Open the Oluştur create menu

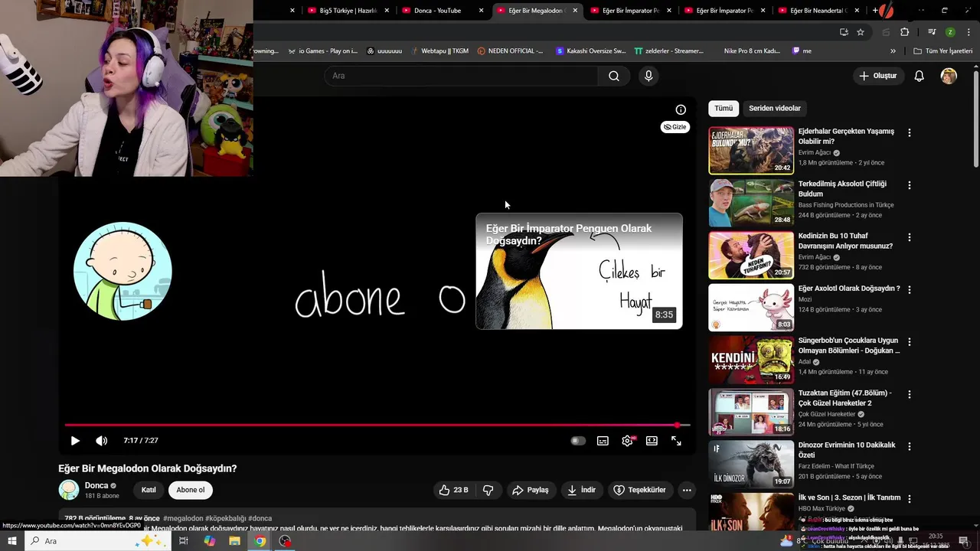[877, 76]
